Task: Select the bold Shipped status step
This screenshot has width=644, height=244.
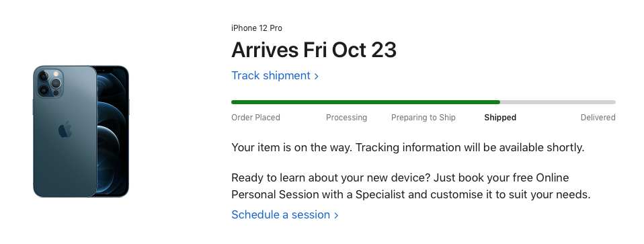Action: [500, 118]
